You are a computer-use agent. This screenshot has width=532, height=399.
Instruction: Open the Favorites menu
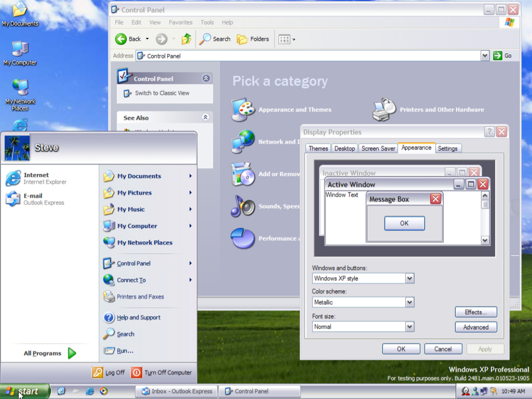(180, 22)
